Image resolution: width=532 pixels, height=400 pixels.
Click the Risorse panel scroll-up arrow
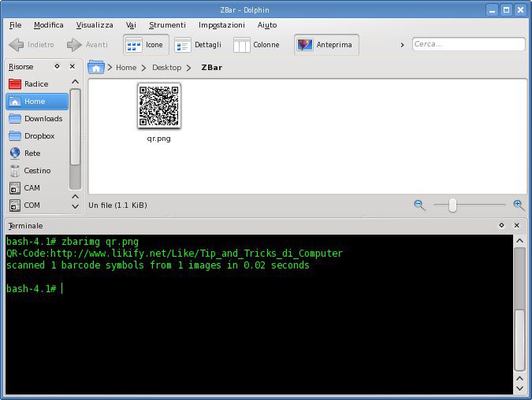76,82
